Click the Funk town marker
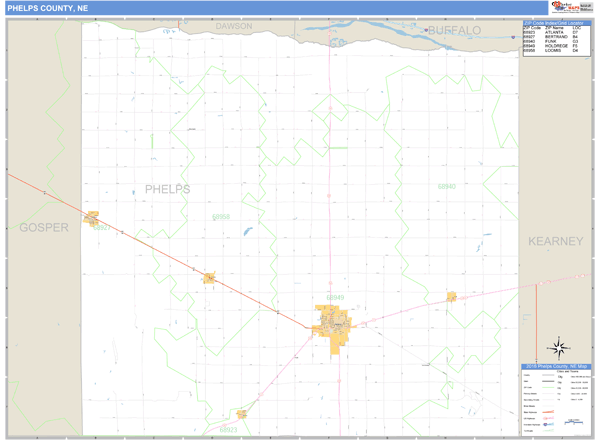The height and width of the screenshot is (440, 600). (x=451, y=296)
